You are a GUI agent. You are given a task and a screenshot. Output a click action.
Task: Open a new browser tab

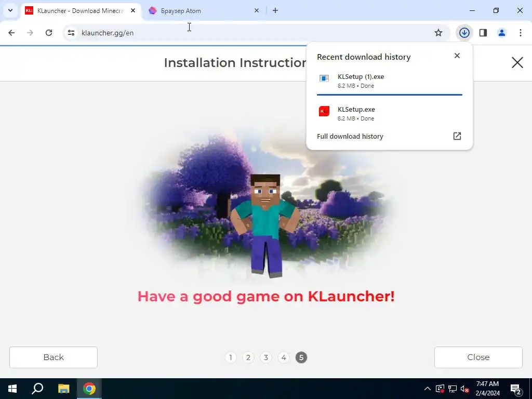275,11
